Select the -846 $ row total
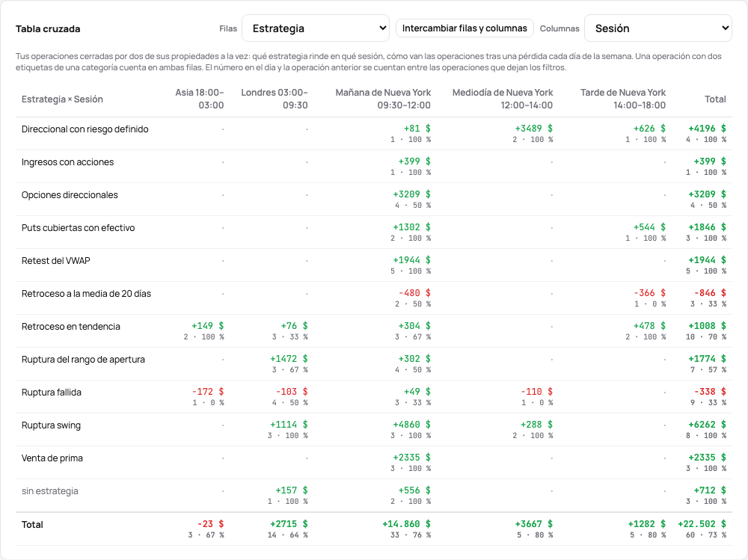The width and height of the screenshot is (748, 560). [711, 293]
